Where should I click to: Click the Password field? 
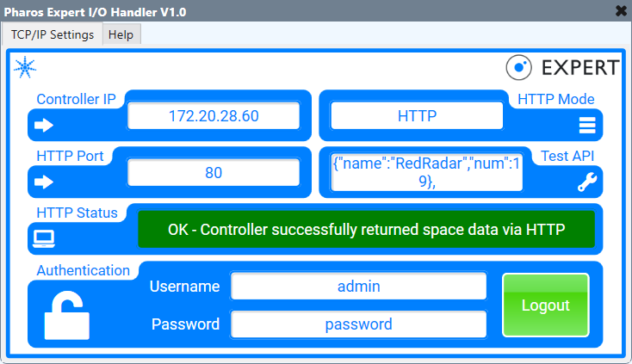pos(359,324)
